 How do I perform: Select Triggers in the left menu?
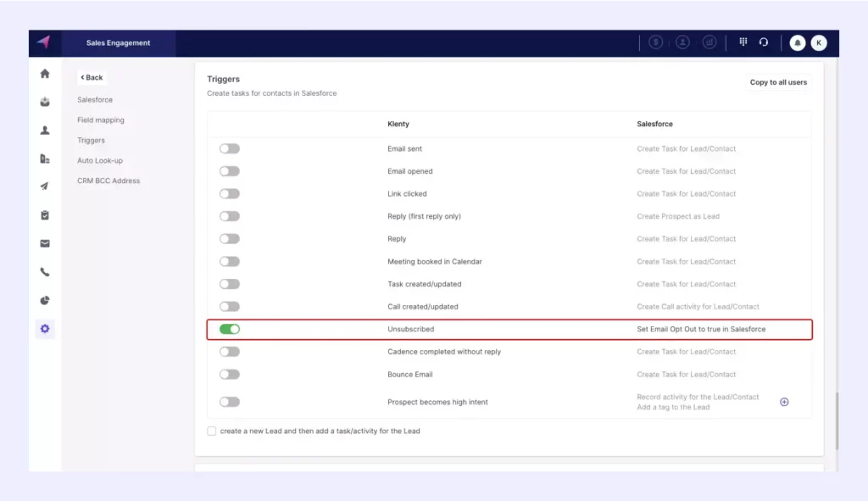click(x=91, y=140)
